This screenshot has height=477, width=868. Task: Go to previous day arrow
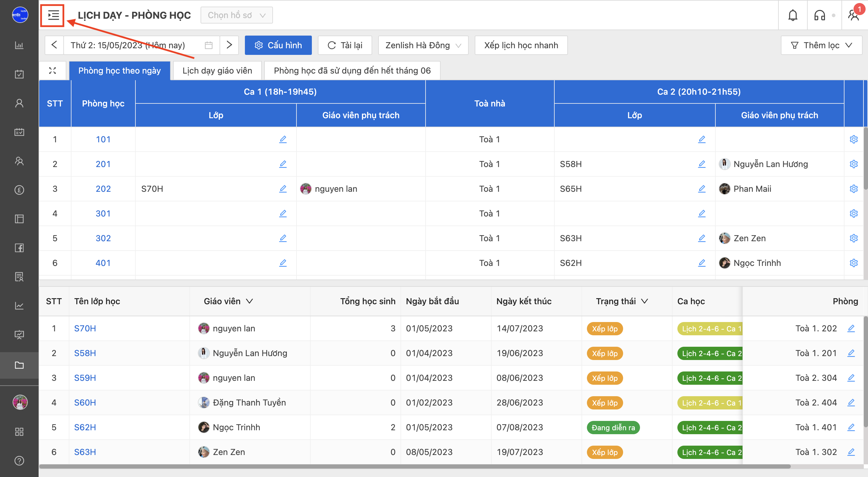(x=54, y=45)
